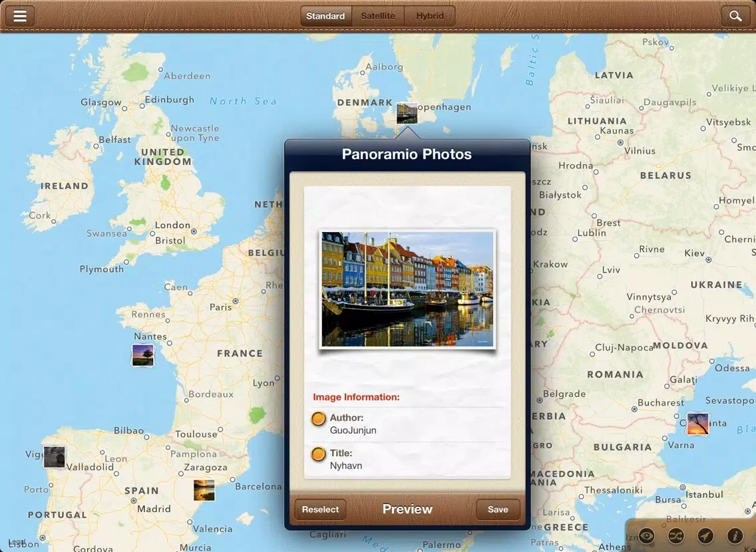Tap the photo pin near Vigo
This screenshot has width=756, height=552.
pos(54,457)
